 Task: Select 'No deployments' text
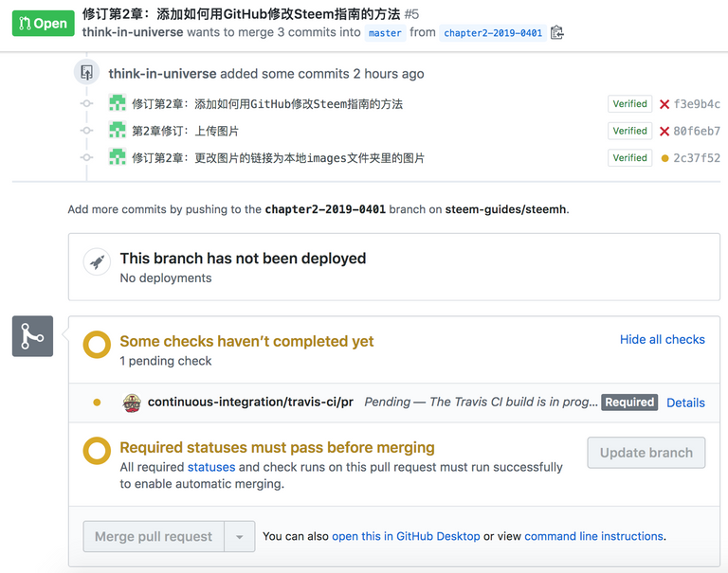click(x=166, y=278)
